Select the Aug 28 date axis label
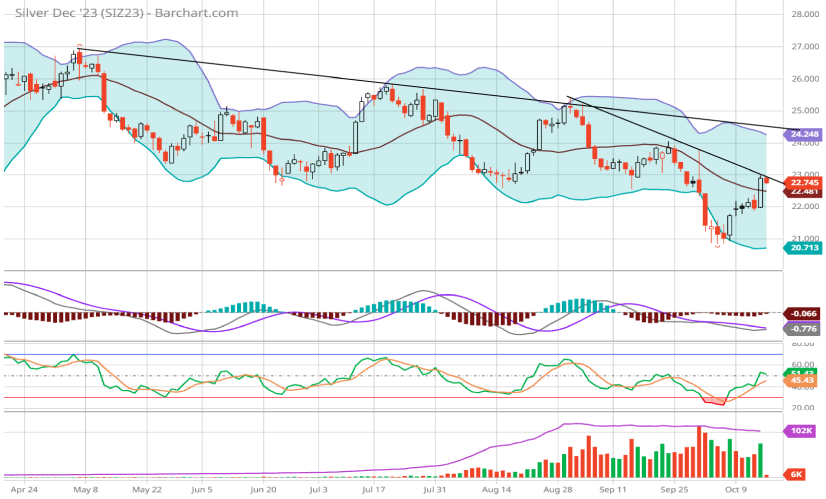 coord(557,491)
